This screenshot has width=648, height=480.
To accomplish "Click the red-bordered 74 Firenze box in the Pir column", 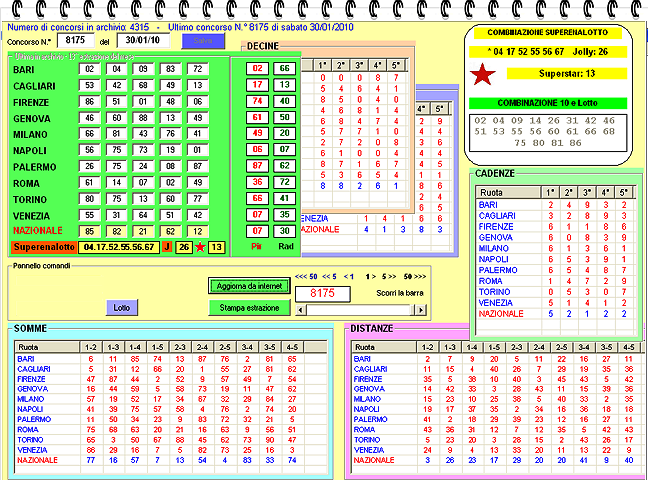I will pyautogui.click(x=257, y=101).
